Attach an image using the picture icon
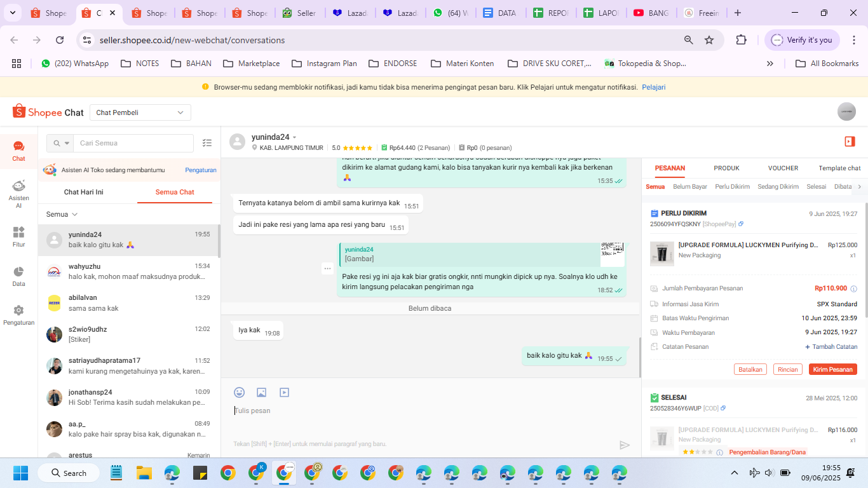The width and height of the screenshot is (868, 488). click(x=261, y=393)
